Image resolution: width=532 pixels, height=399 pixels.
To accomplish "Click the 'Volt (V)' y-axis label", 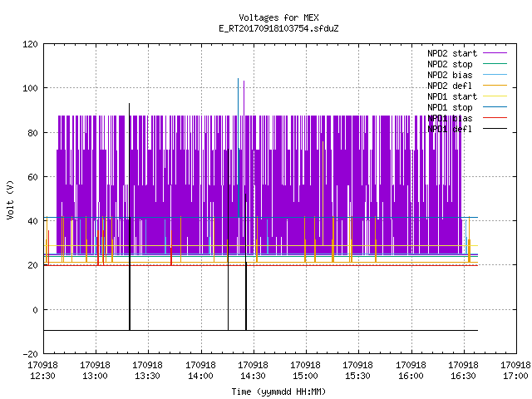I will (x=11, y=199).
